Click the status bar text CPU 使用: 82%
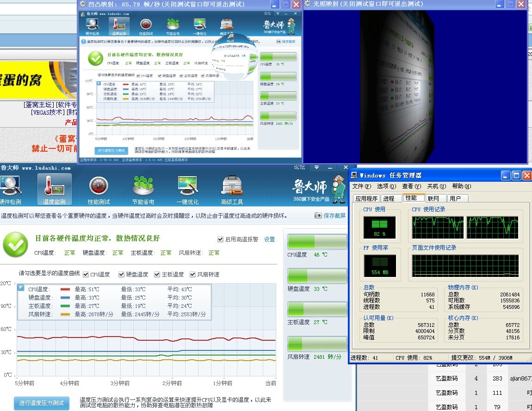The height and width of the screenshot is (411, 532). pyautogui.click(x=414, y=358)
